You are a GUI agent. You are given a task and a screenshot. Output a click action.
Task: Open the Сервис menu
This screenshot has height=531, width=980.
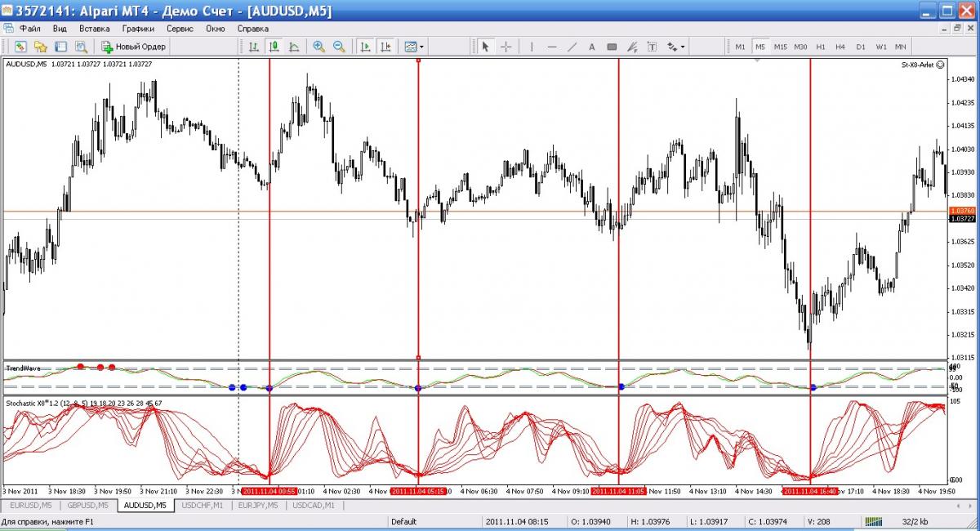180,28
